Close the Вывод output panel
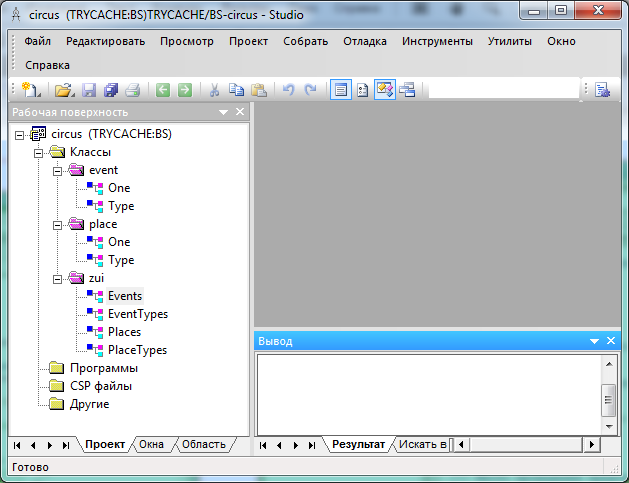 (x=611, y=341)
